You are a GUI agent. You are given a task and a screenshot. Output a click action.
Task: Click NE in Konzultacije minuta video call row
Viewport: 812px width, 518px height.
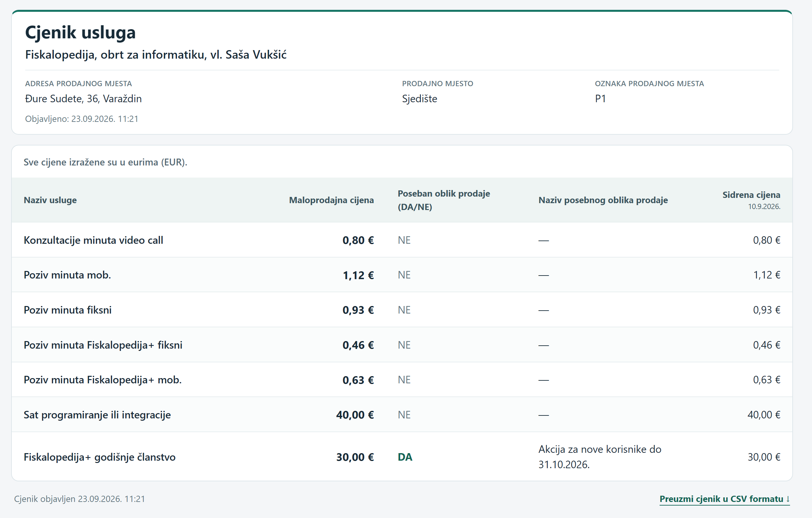[x=404, y=240]
